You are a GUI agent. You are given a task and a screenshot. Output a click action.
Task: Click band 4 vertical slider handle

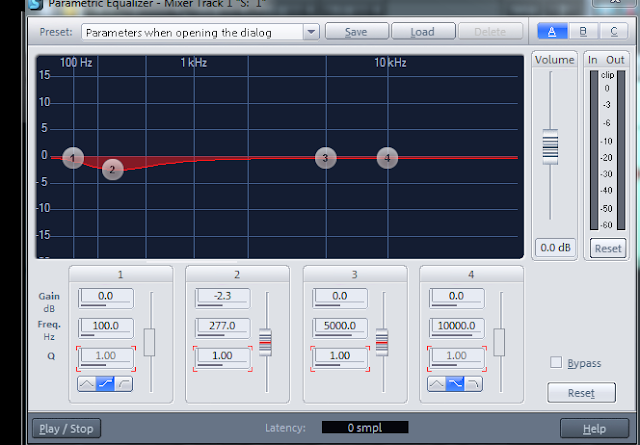point(499,342)
